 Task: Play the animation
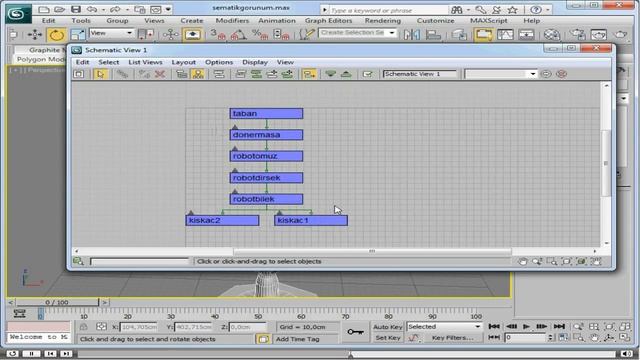(527, 327)
